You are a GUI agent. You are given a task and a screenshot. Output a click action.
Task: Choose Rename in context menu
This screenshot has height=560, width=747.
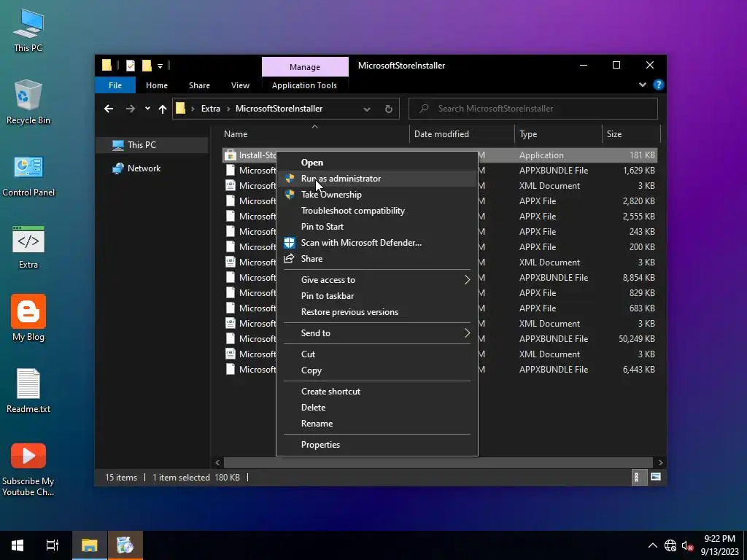click(377, 424)
